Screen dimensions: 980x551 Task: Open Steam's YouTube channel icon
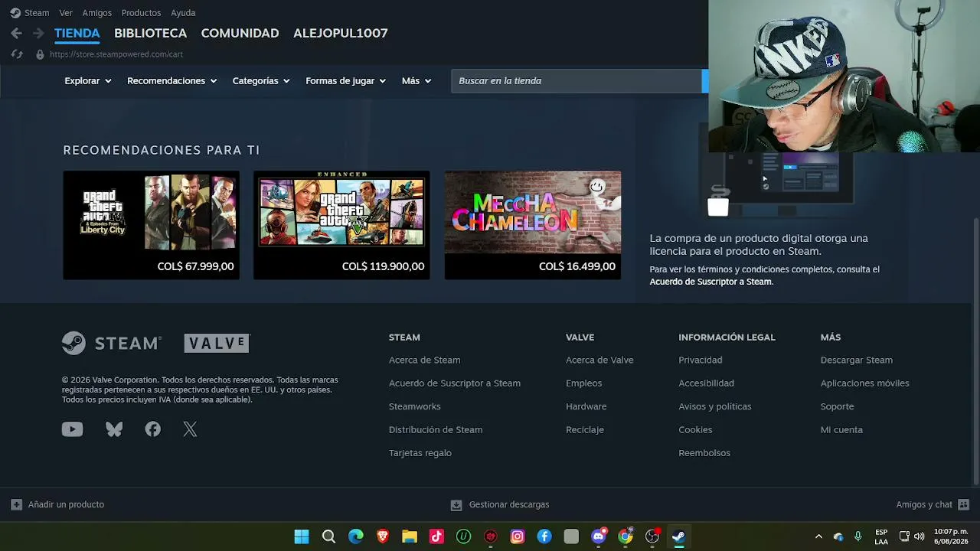pos(72,429)
